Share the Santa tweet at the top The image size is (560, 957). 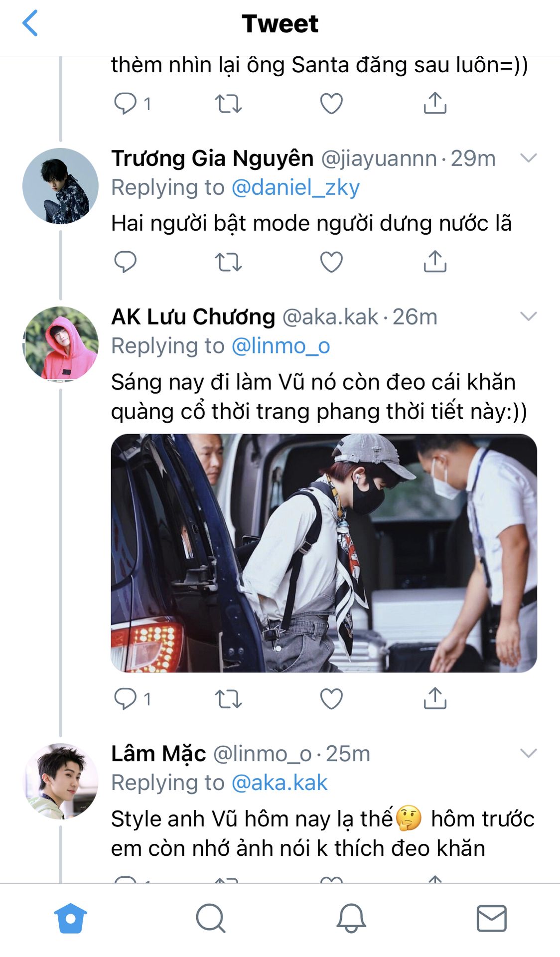pos(435,103)
